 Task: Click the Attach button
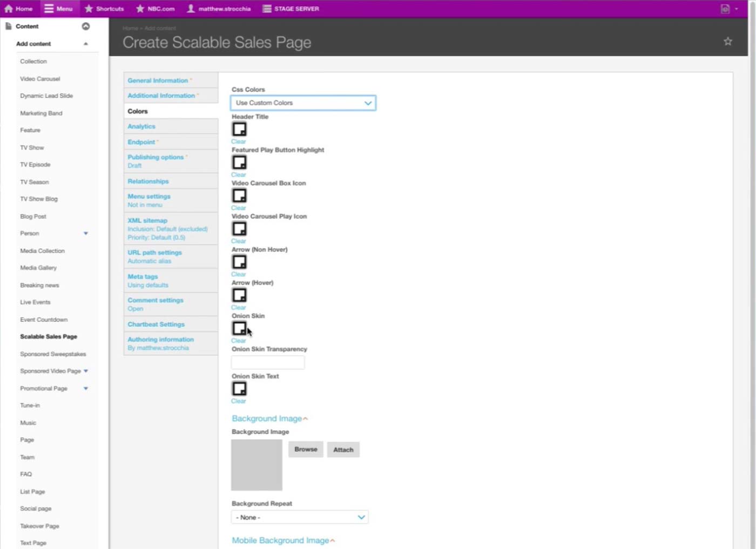(343, 450)
